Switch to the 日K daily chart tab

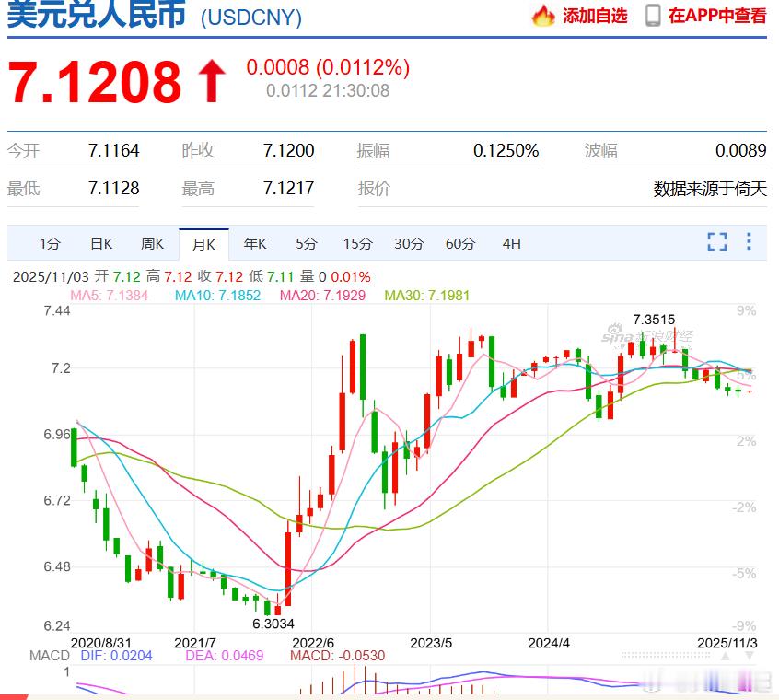pos(100,243)
